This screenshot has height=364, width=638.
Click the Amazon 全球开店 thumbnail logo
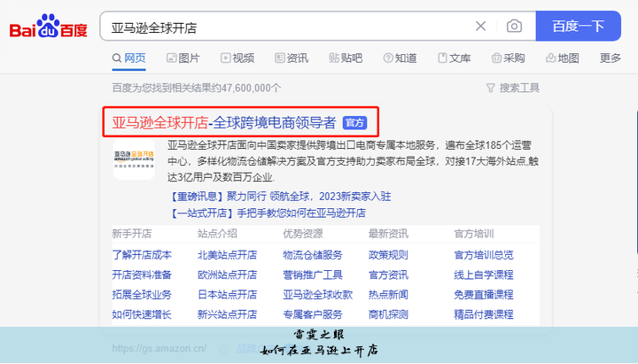click(x=134, y=159)
